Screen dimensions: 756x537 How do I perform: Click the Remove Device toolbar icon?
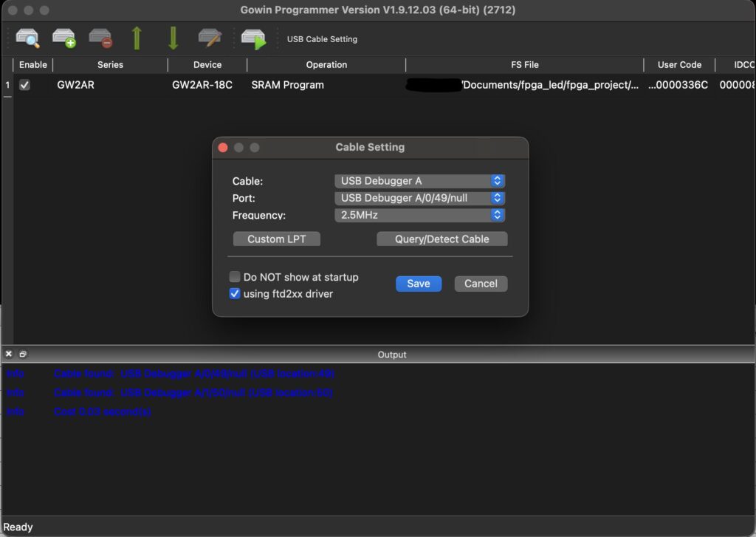point(100,38)
